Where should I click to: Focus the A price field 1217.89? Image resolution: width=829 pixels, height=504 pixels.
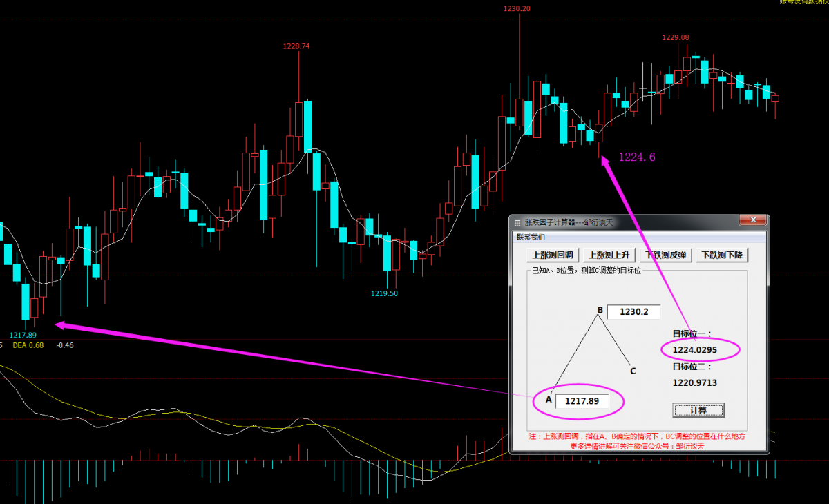(x=582, y=400)
